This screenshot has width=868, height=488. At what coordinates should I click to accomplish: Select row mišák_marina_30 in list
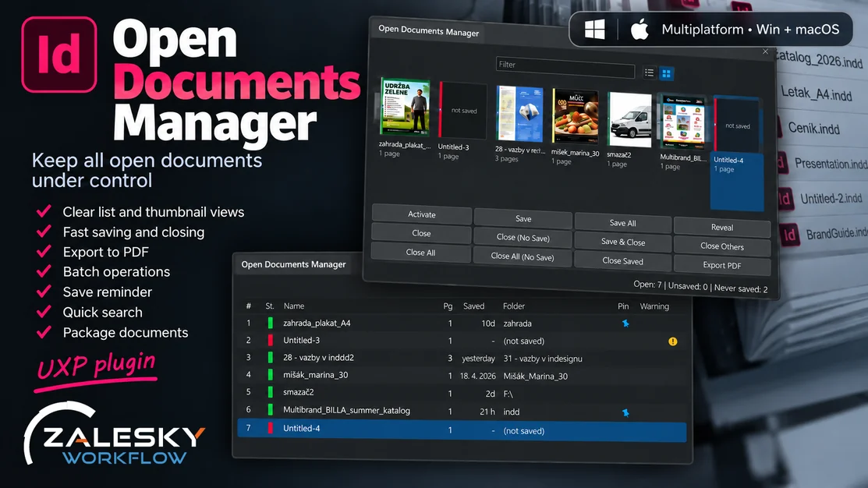click(462, 375)
